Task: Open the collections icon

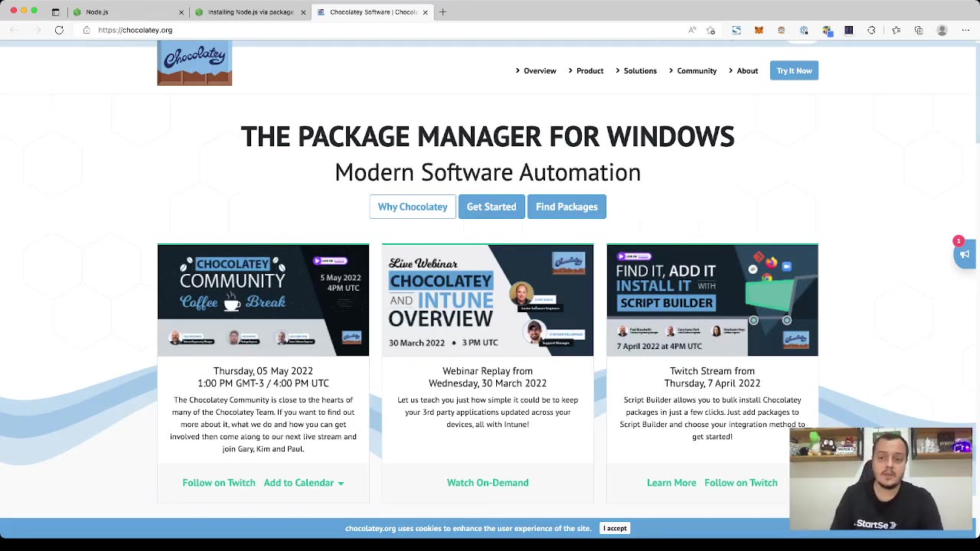Action: pyautogui.click(x=919, y=30)
